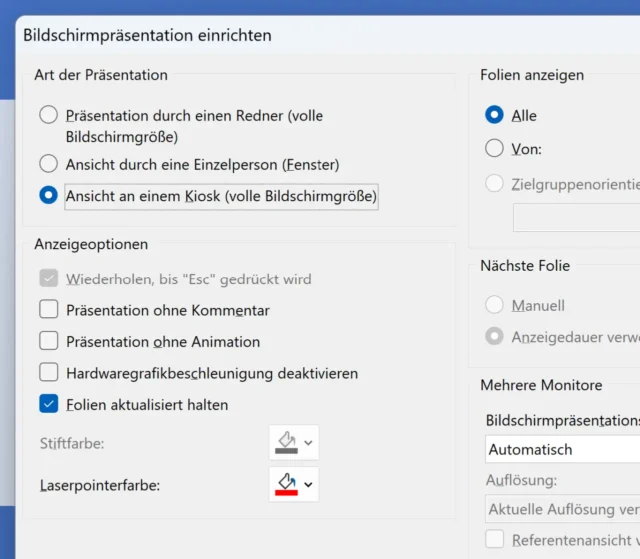Image resolution: width=640 pixels, height=559 pixels.
Task: Enable 'Präsentation ohne Kommentar' checkbox
Action: (48, 310)
